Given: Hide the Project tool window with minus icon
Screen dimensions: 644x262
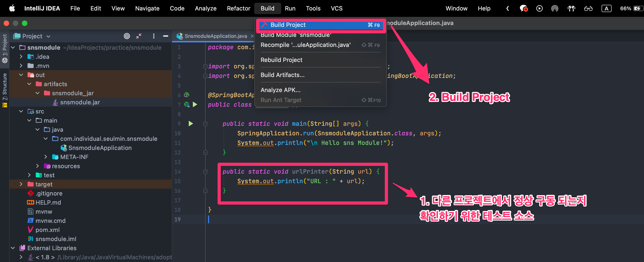Looking at the screenshot, I should pyautogui.click(x=165, y=36).
